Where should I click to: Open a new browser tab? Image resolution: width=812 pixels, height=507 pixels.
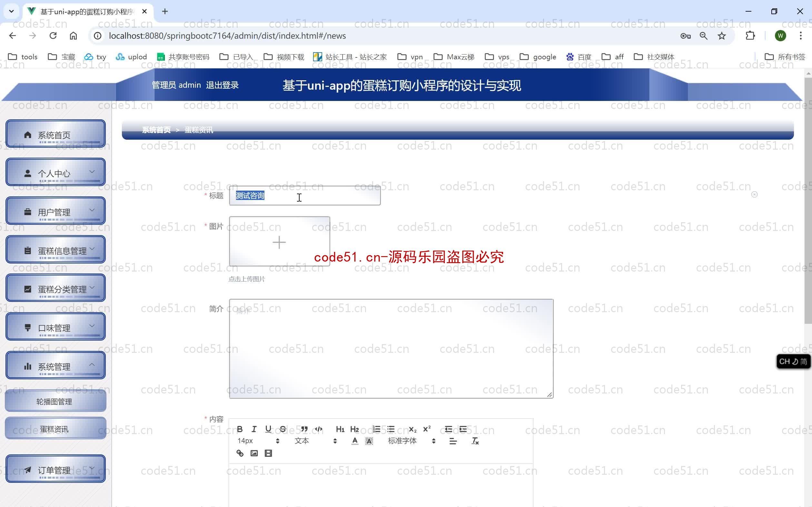pyautogui.click(x=164, y=11)
